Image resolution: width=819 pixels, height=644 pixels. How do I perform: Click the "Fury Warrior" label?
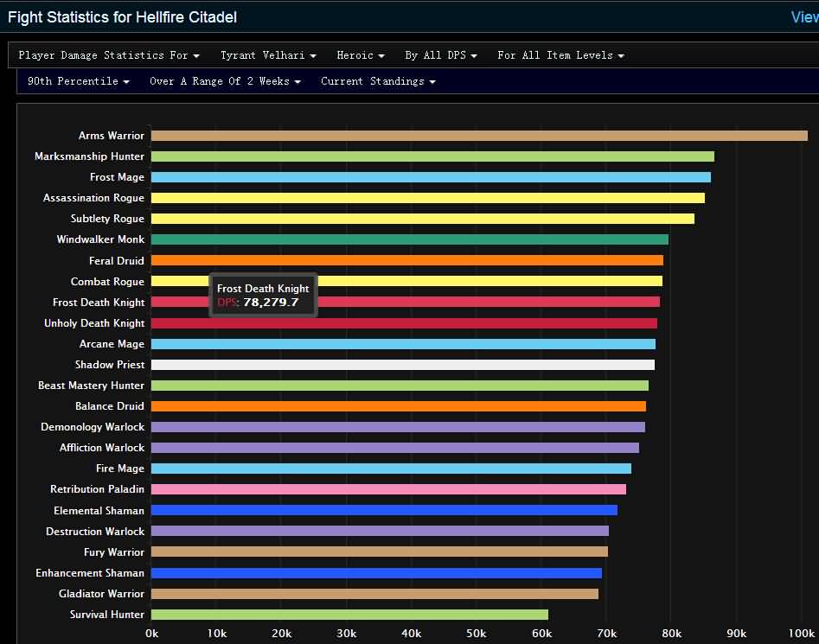pos(114,552)
